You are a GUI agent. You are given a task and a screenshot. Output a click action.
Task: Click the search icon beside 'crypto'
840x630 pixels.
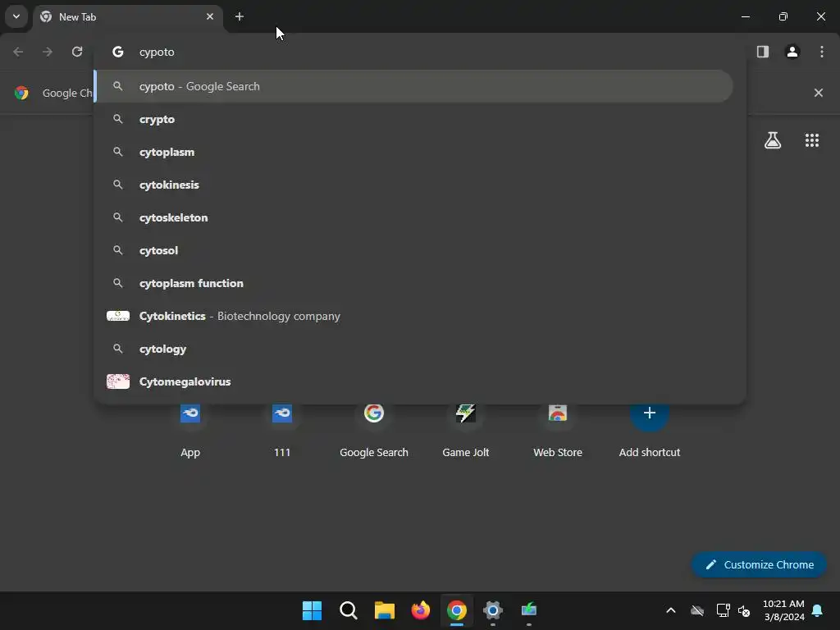118,119
